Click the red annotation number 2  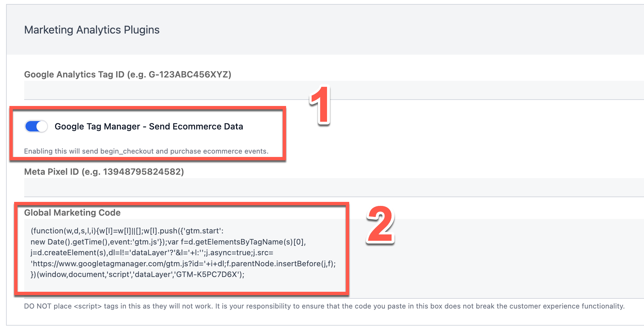[x=380, y=225]
